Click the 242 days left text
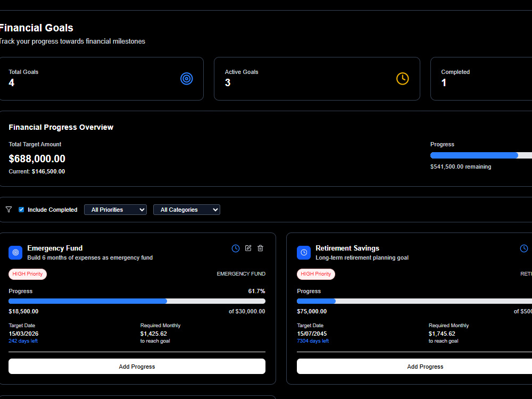This screenshot has height=399, width=532. [23, 341]
